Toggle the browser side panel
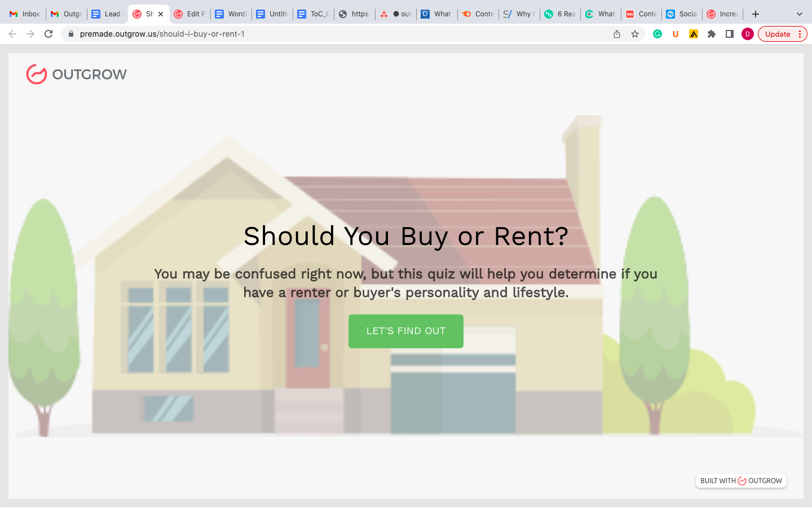This screenshot has width=812, height=508. 730,34
